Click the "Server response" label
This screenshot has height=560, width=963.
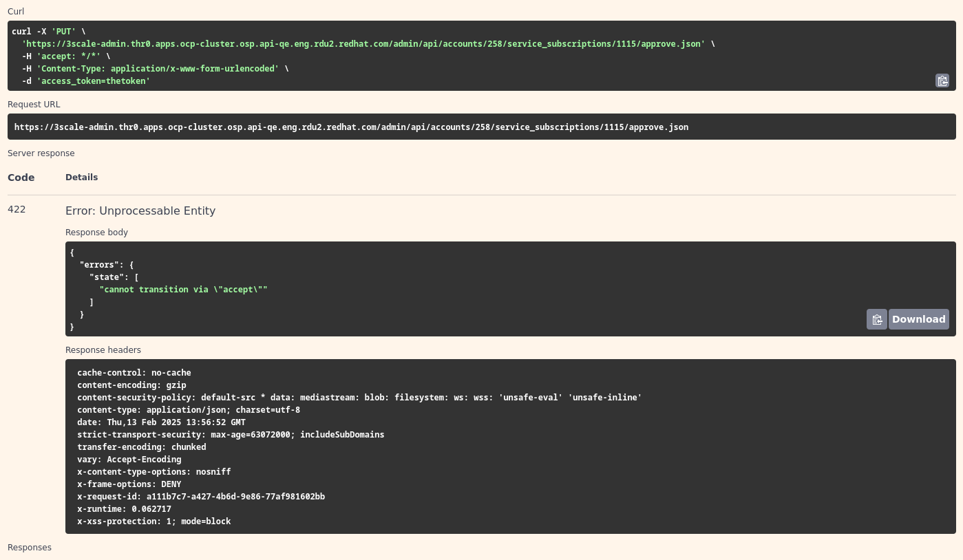click(x=41, y=153)
